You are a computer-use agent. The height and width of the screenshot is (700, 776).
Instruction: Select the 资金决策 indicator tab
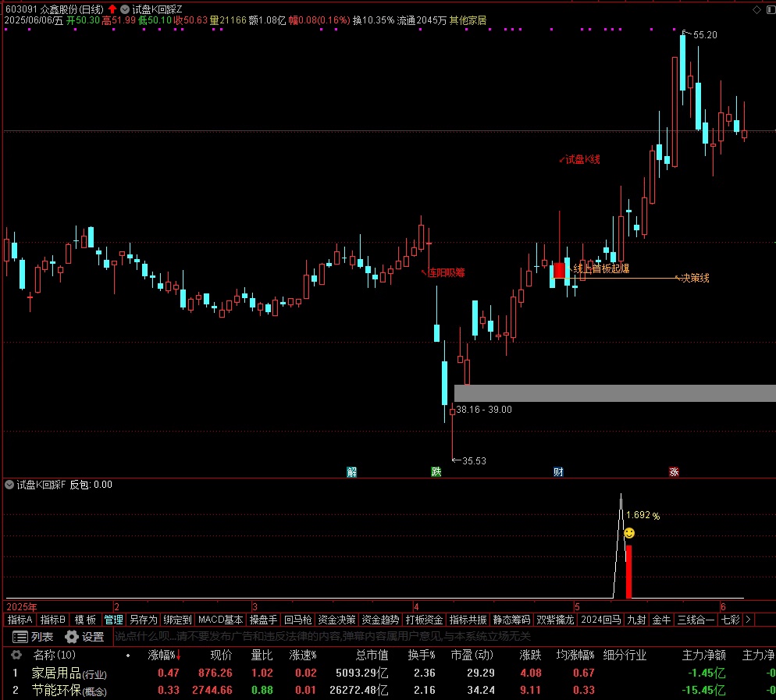click(336, 620)
